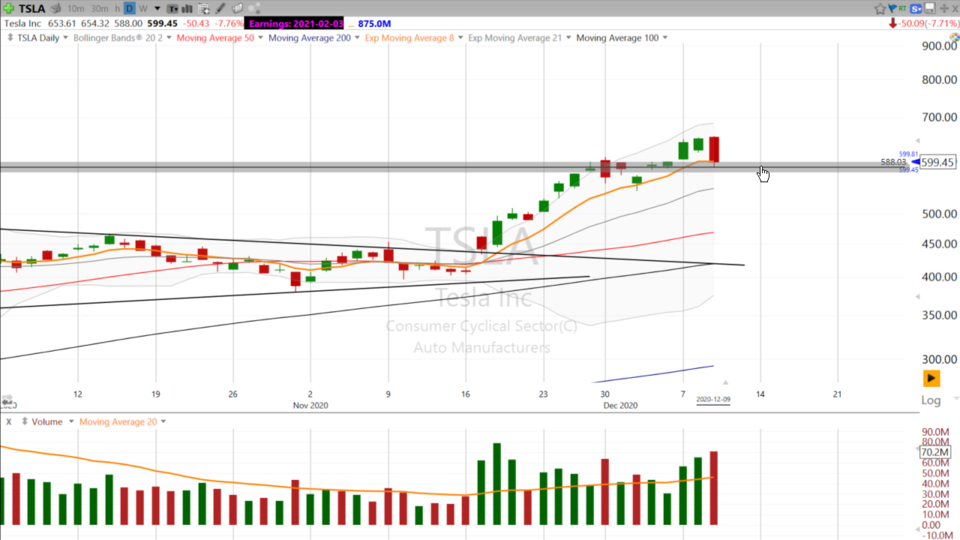Click the multicolor palette icon near 900.00
Image resolution: width=960 pixels, height=540 pixels.
(955, 38)
